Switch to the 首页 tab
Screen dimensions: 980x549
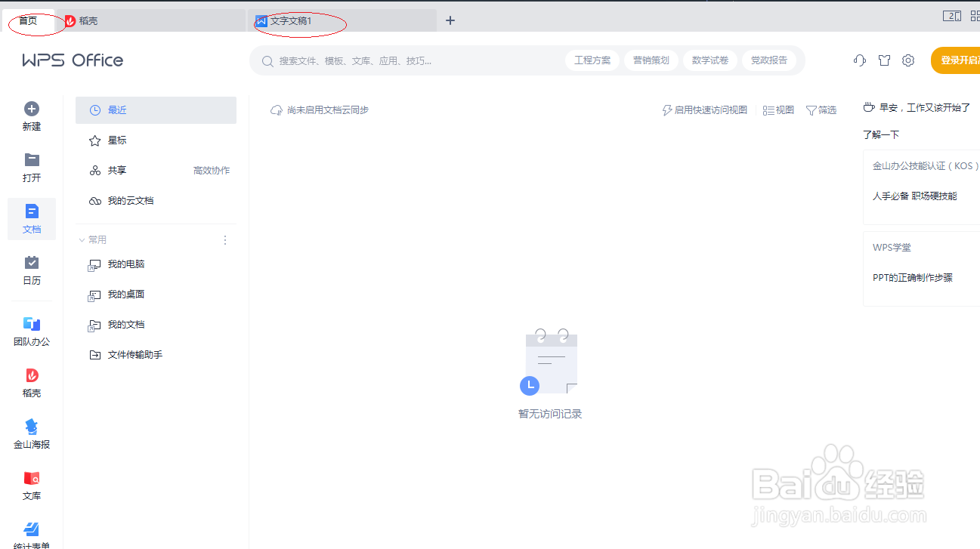(29, 20)
